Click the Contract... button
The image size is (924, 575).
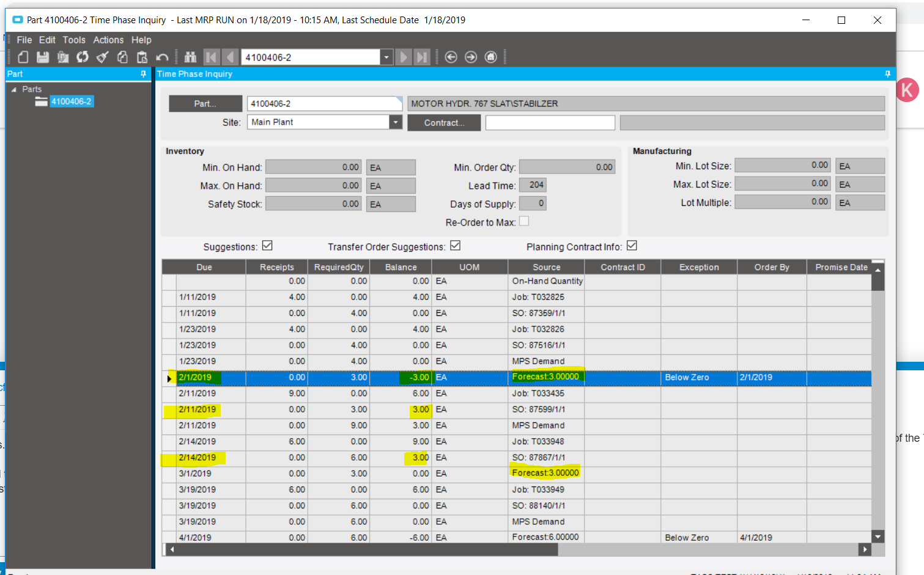pyautogui.click(x=444, y=123)
